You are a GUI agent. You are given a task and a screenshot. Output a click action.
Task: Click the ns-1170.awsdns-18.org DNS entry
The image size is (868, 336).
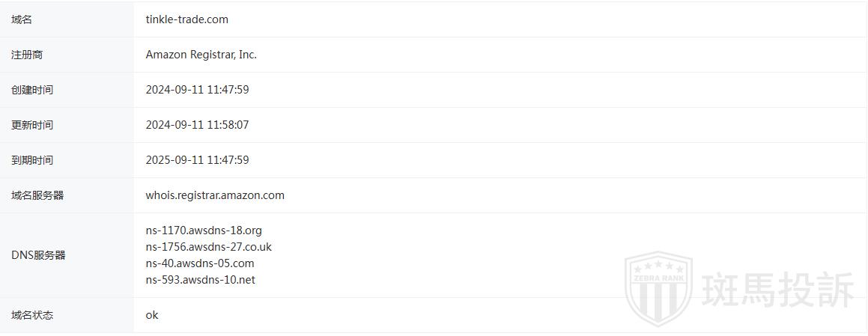pyautogui.click(x=204, y=230)
